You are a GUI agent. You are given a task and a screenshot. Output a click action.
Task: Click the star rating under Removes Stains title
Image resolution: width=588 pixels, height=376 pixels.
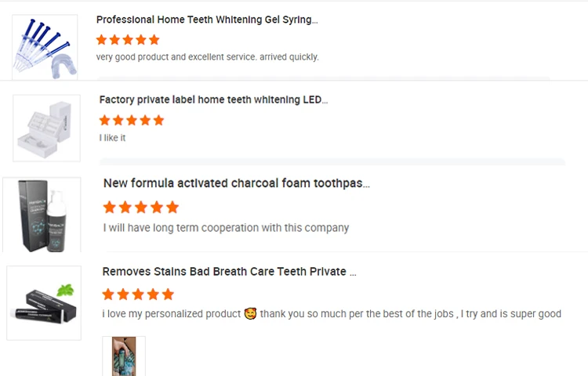(138, 295)
